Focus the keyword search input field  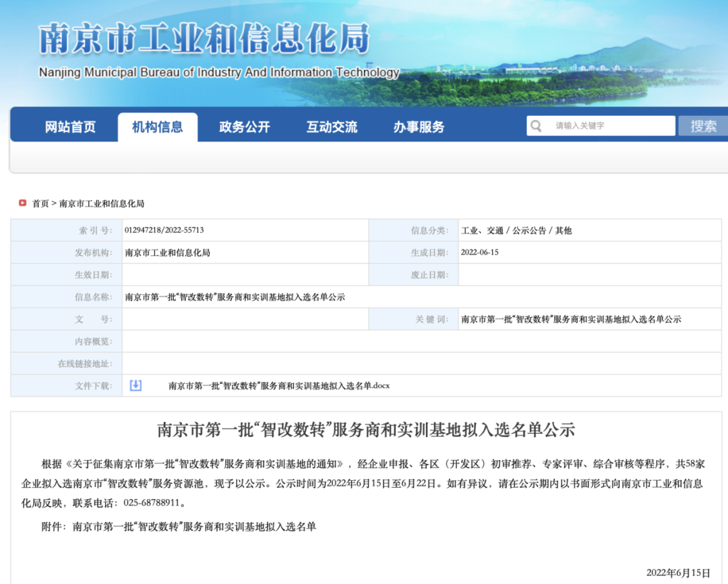610,126
